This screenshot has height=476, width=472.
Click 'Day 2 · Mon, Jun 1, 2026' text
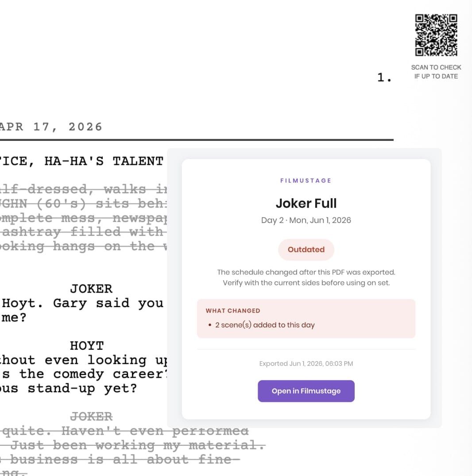tap(306, 220)
